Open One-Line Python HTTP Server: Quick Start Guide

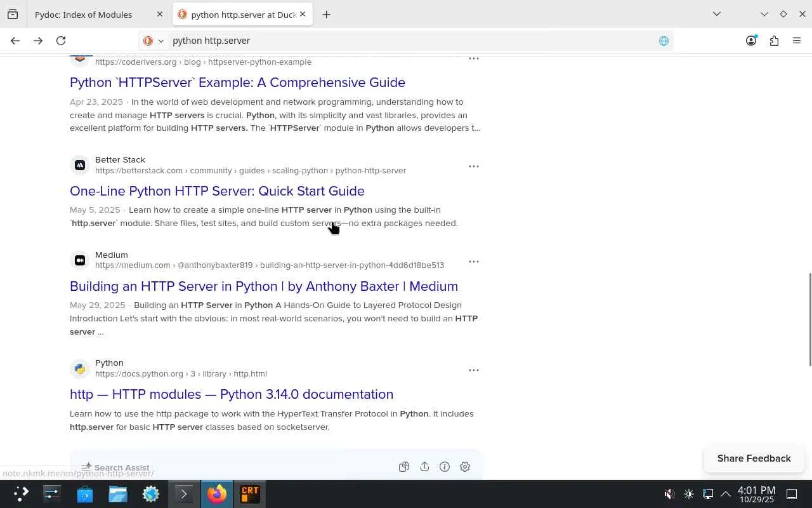pos(217,191)
